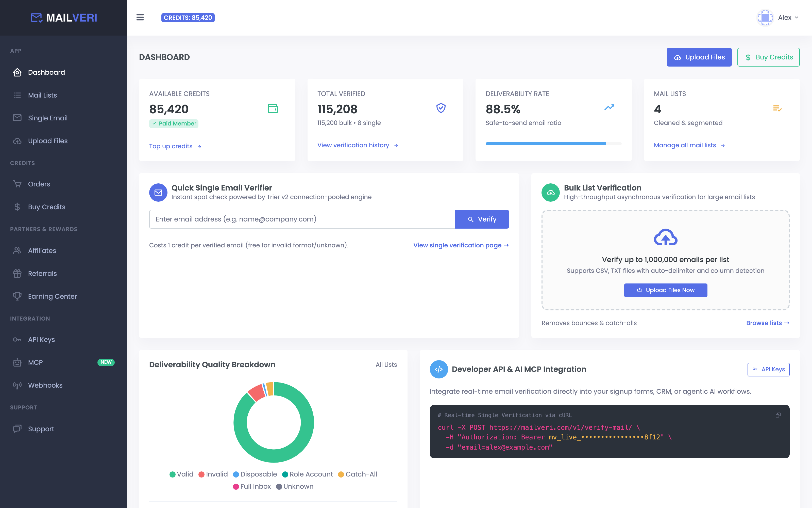Click the large cloud upload icon in dropzone
The image size is (812, 508).
(665, 237)
